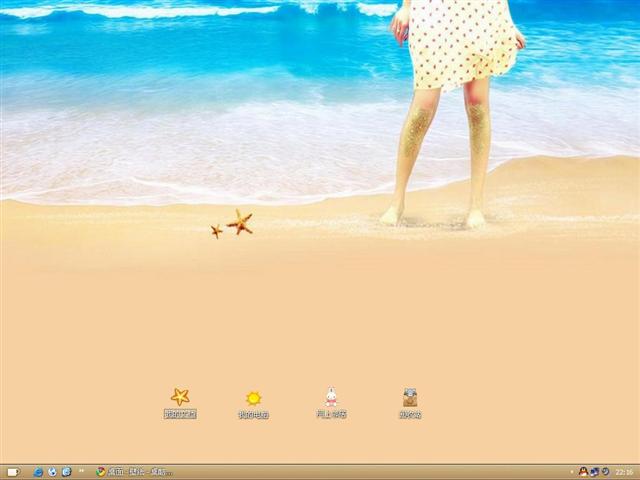Open the QQ penguin tray icon
Image resolution: width=640 pixels, height=480 pixels.
[x=583, y=472]
